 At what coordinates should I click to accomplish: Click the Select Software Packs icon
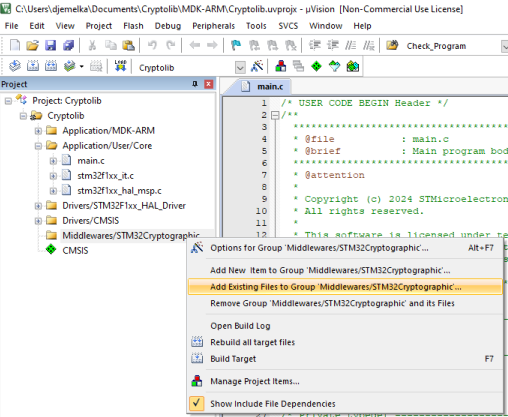(334, 66)
